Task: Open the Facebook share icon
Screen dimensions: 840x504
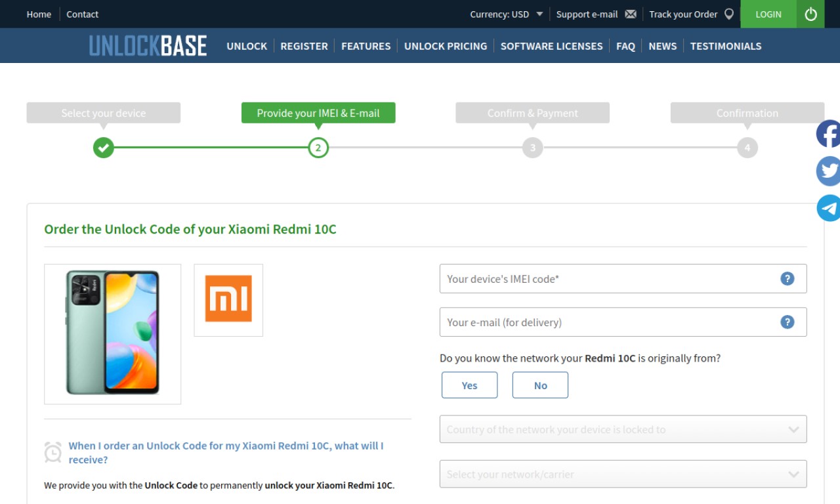Action: 828,134
